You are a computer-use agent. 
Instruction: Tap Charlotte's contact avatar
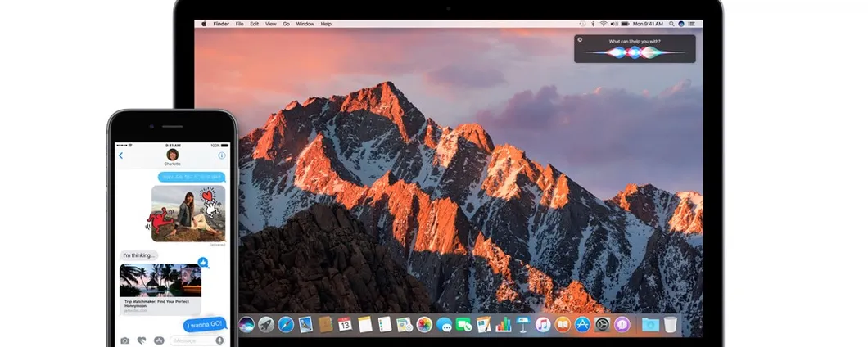[x=173, y=155]
